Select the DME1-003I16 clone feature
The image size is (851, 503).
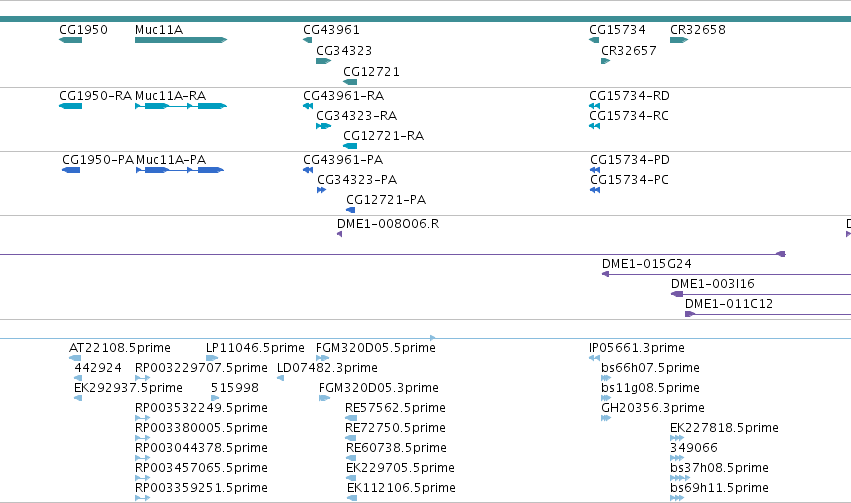(761, 294)
